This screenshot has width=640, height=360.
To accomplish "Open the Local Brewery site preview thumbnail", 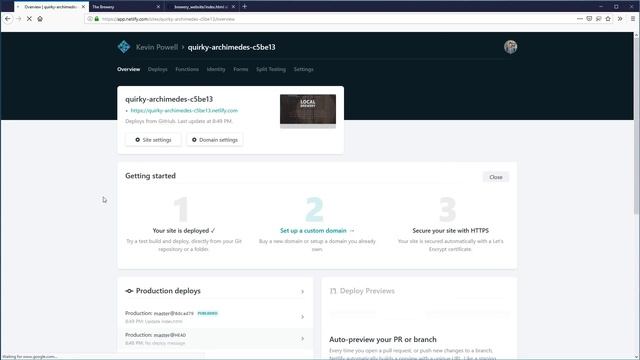I will pyautogui.click(x=308, y=111).
